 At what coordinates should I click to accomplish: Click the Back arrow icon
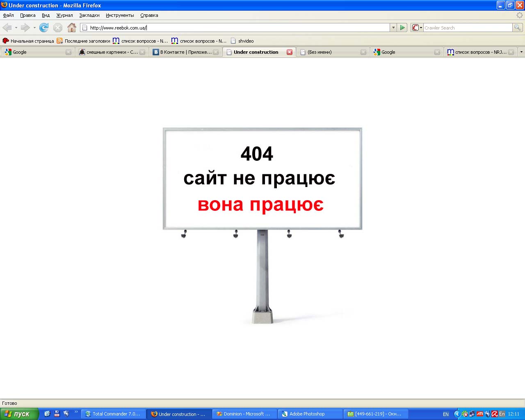7,27
